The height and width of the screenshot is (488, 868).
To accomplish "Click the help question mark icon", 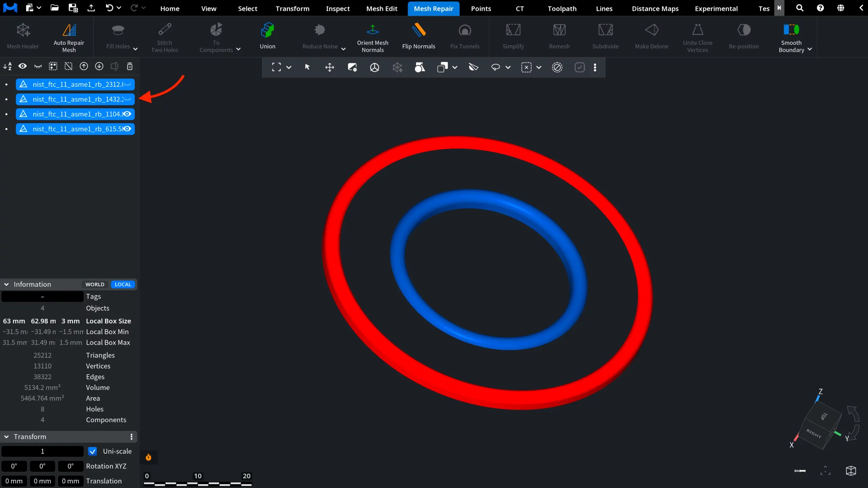I will [x=820, y=8].
